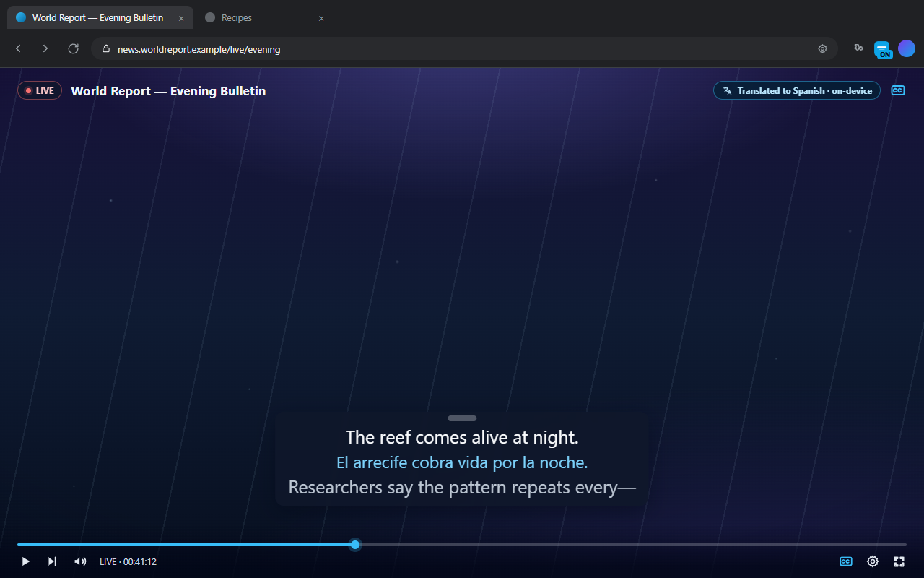Open site settings gear in the address bar

pyautogui.click(x=822, y=49)
